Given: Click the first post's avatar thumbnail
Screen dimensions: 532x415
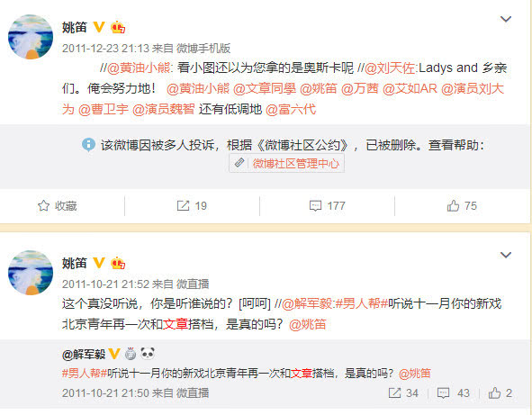Looking at the screenshot, I should [31, 37].
